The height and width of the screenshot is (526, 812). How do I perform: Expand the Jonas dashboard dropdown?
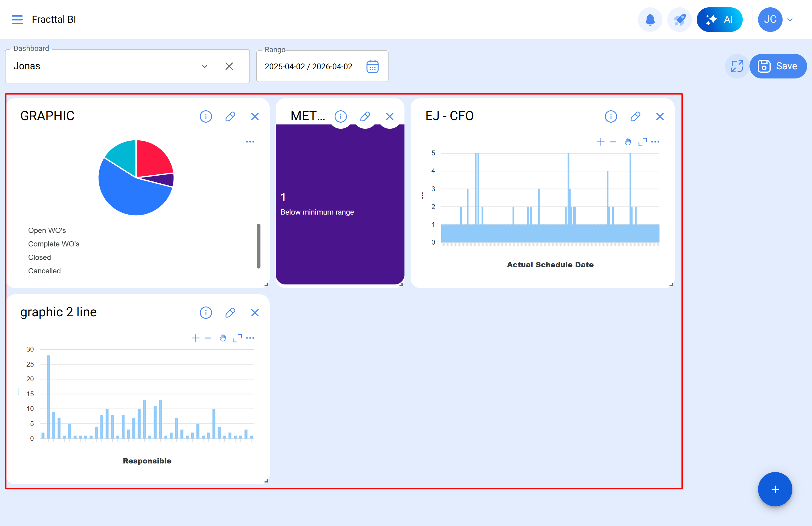click(204, 66)
